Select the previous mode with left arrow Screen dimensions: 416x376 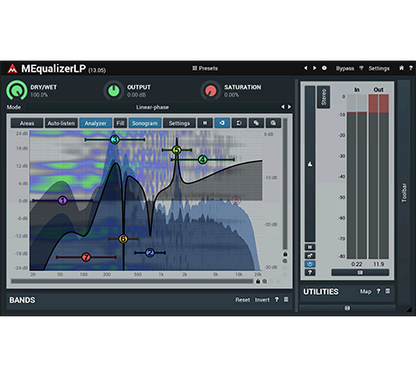tap(283, 107)
